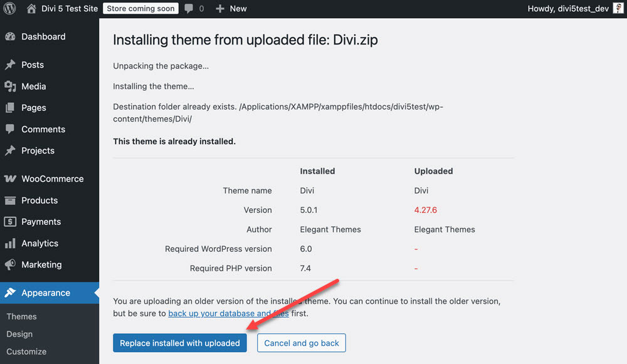Click the Uploaded column header

[433, 171]
